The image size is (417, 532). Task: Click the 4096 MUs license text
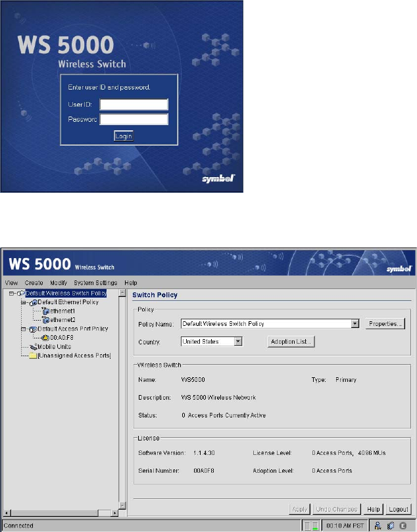372,453
